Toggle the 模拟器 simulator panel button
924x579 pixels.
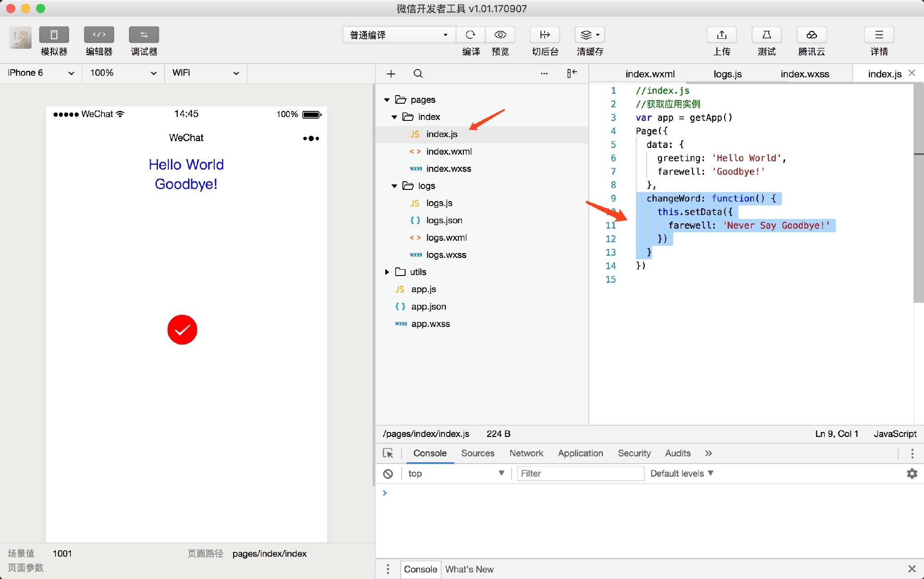[54, 35]
